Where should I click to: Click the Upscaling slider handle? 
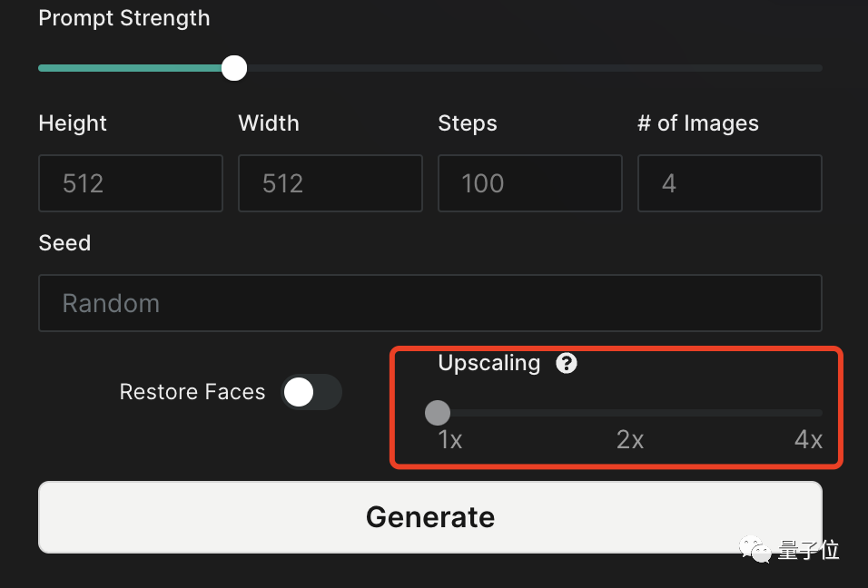click(x=438, y=413)
